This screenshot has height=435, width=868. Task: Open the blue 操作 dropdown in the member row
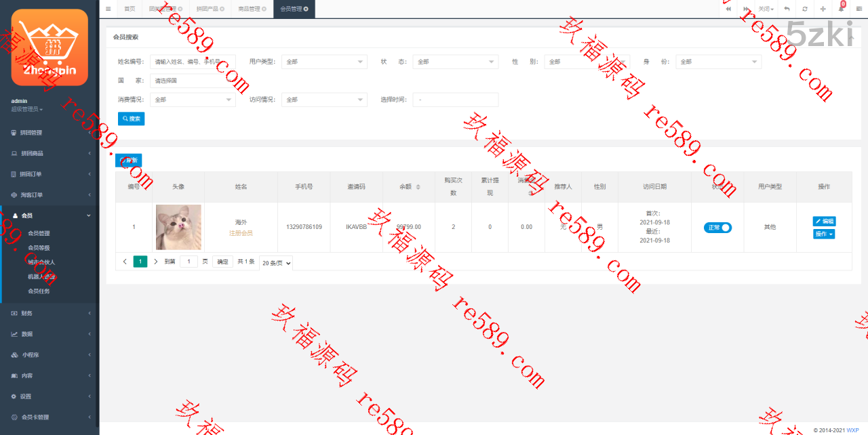pos(824,234)
